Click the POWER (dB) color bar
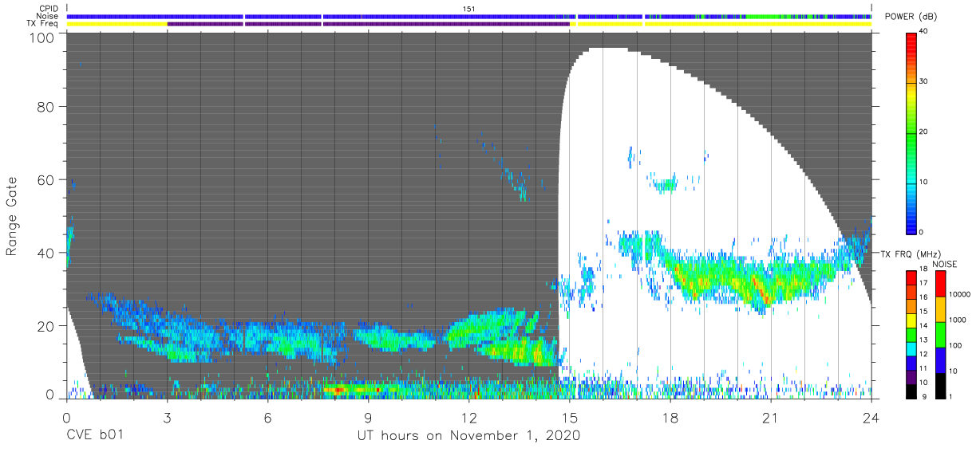 pos(911,132)
